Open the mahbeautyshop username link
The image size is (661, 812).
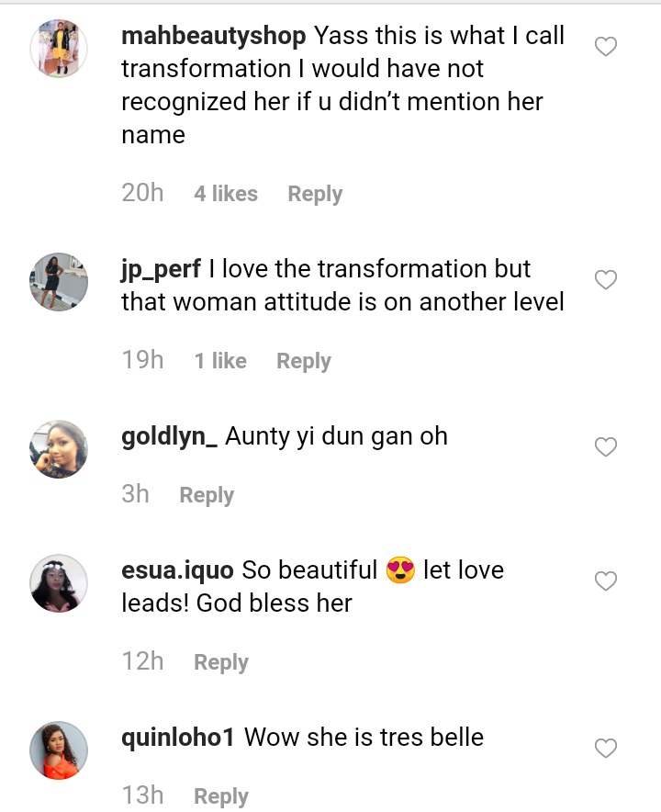click(214, 37)
